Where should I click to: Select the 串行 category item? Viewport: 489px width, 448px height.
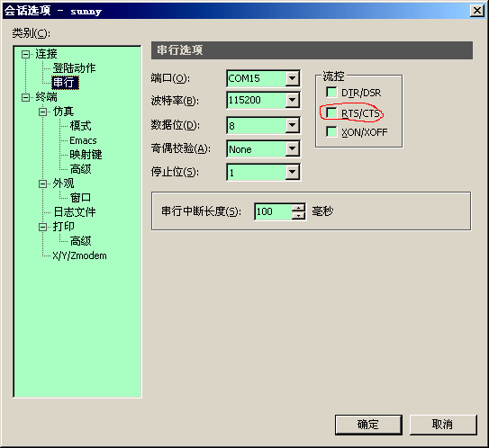pos(65,82)
